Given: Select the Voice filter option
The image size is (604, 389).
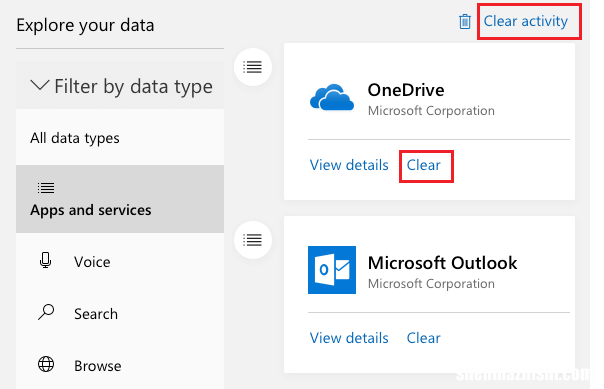Looking at the screenshot, I should (x=120, y=262).
